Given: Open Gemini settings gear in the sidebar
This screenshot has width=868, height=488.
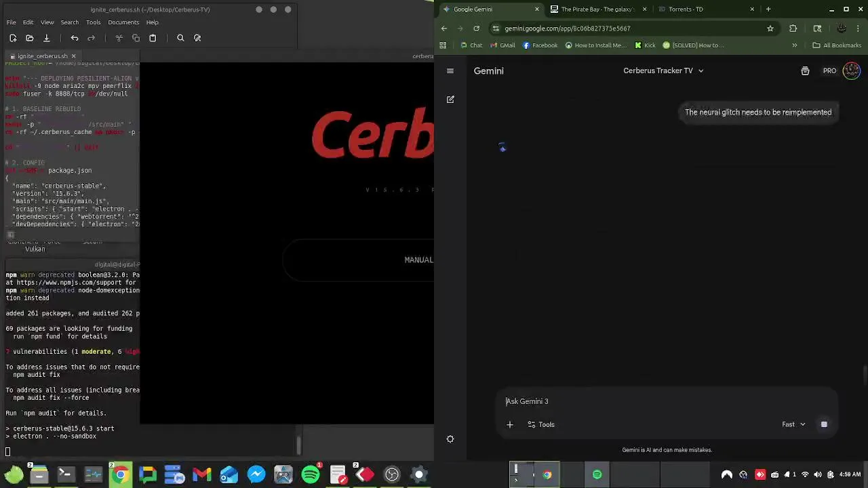Looking at the screenshot, I should pos(450,439).
